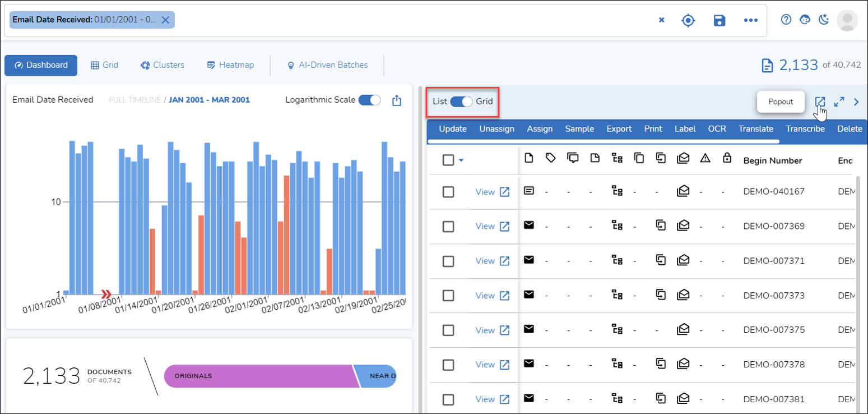
Task: Click the crosshair target icon in search bar
Action: pyautogui.click(x=688, y=20)
